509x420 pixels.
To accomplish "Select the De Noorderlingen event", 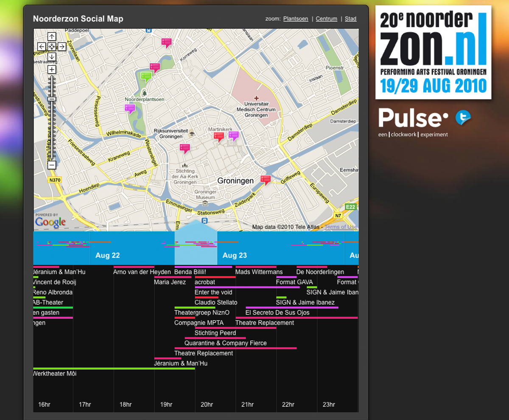I will point(320,272).
